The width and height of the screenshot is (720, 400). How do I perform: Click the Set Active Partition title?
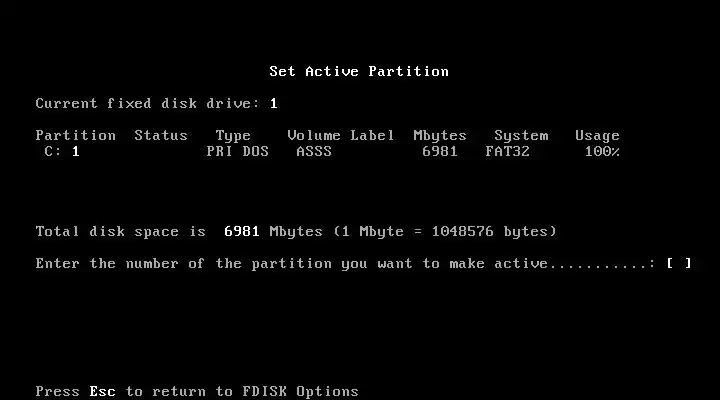click(x=359, y=71)
